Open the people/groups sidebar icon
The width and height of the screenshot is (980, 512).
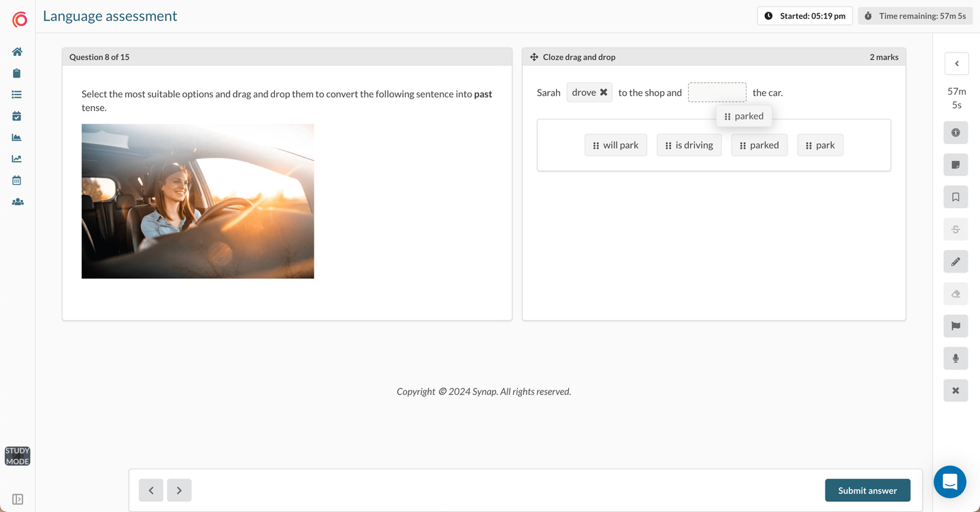pyautogui.click(x=17, y=202)
